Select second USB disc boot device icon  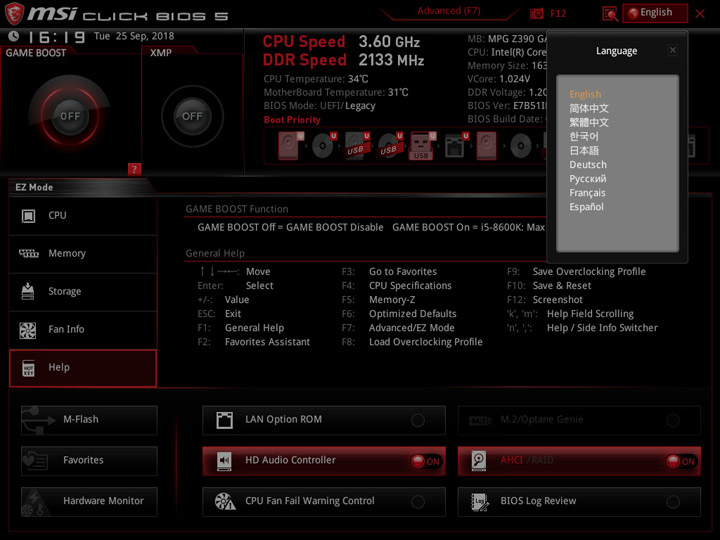pos(389,146)
